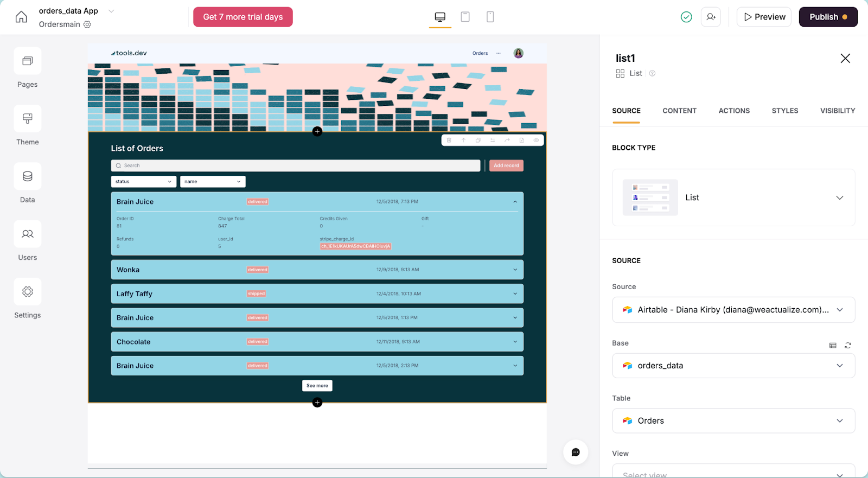The height and width of the screenshot is (478, 868).
Task: Expand the Wonka order row
Action: pos(515,270)
